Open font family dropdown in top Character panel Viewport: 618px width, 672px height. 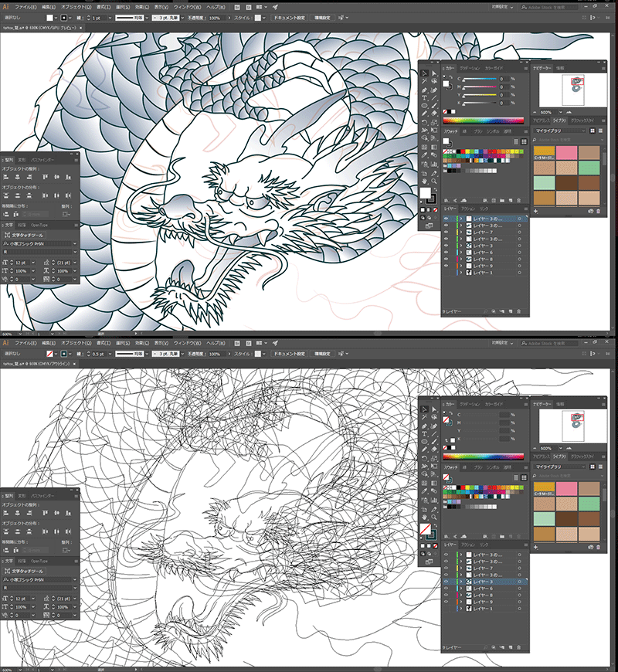tap(75, 243)
